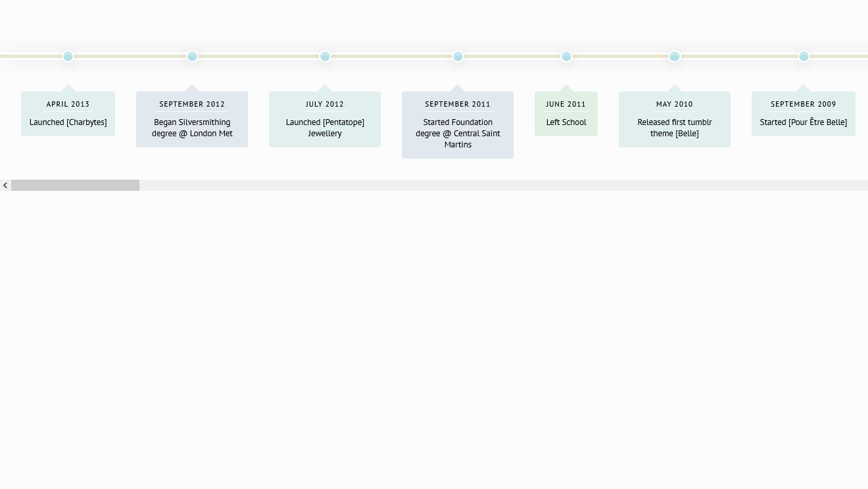Open the Launched [Charbytes] card

click(x=68, y=114)
